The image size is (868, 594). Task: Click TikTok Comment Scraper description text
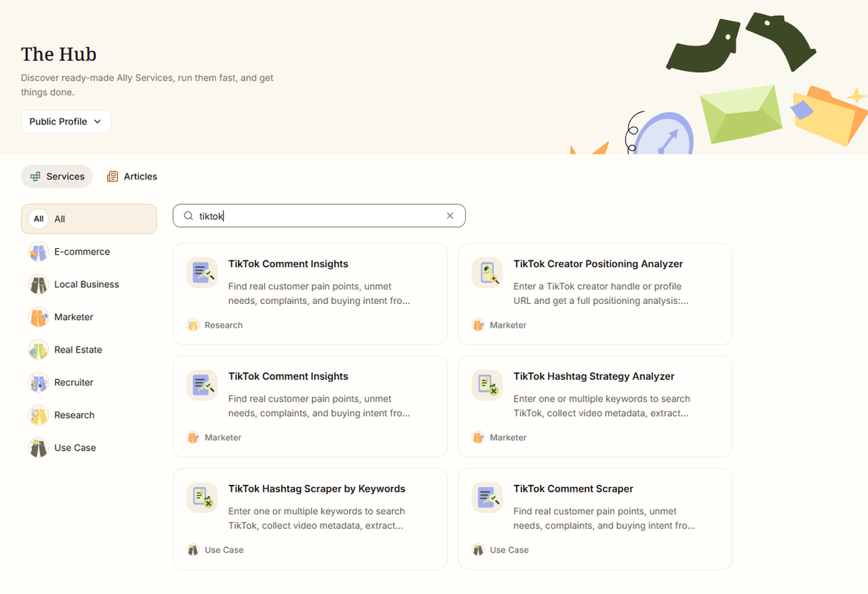605,518
